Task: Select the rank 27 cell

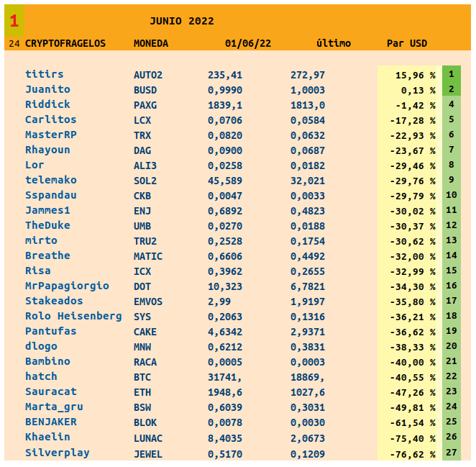Action: click(x=452, y=453)
